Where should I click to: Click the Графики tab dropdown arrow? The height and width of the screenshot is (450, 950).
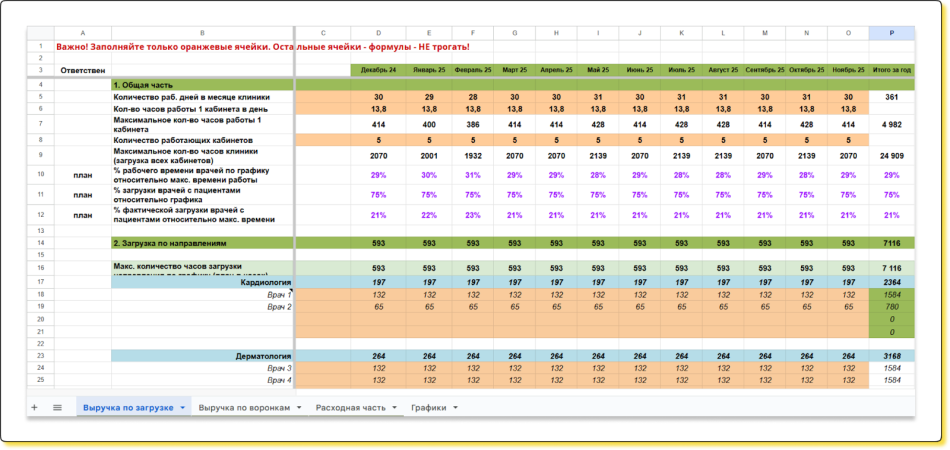point(455,408)
